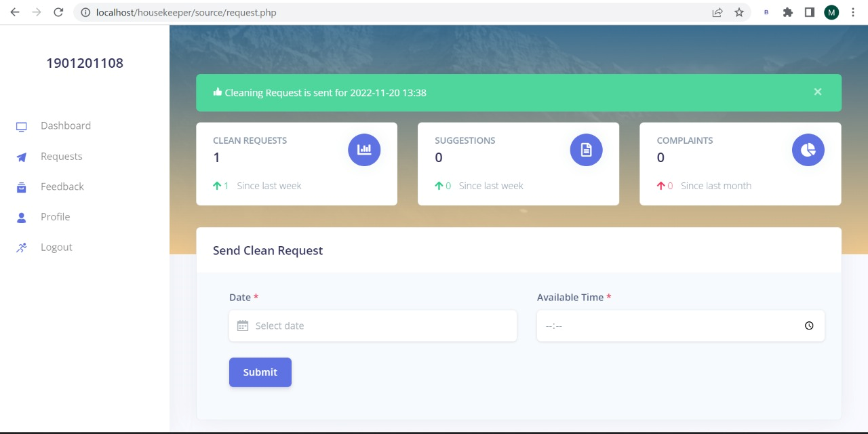Click the clock icon in Available Time field
The width and height of the screenshot is (868, 434).
click(809, 325)
